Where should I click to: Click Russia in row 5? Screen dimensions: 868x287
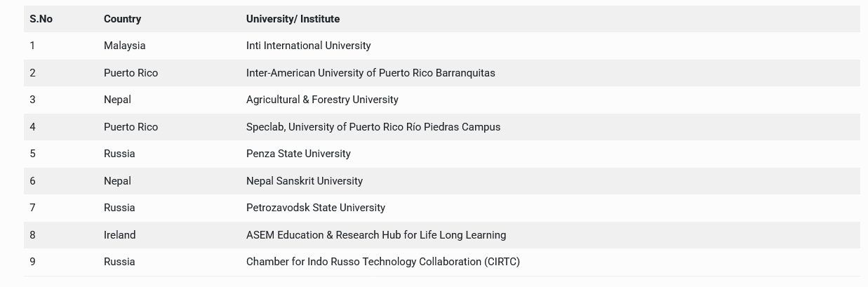[x=119, y=154]
